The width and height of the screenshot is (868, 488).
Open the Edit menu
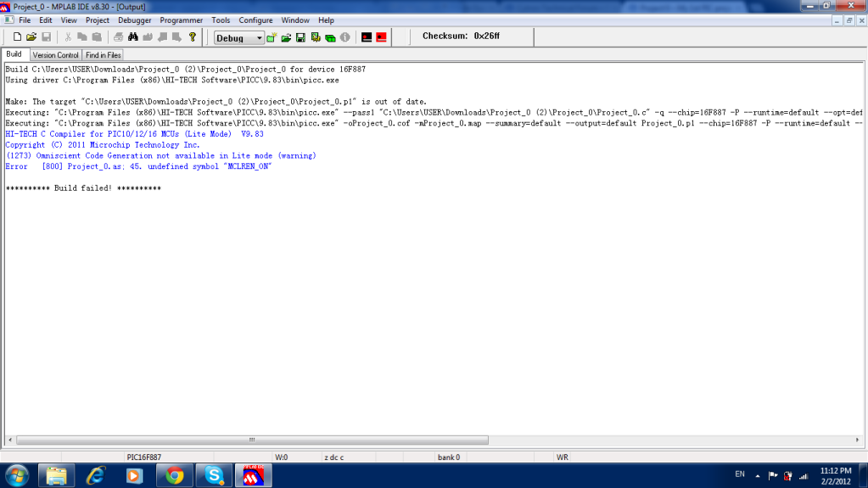(x=45, y=20)
